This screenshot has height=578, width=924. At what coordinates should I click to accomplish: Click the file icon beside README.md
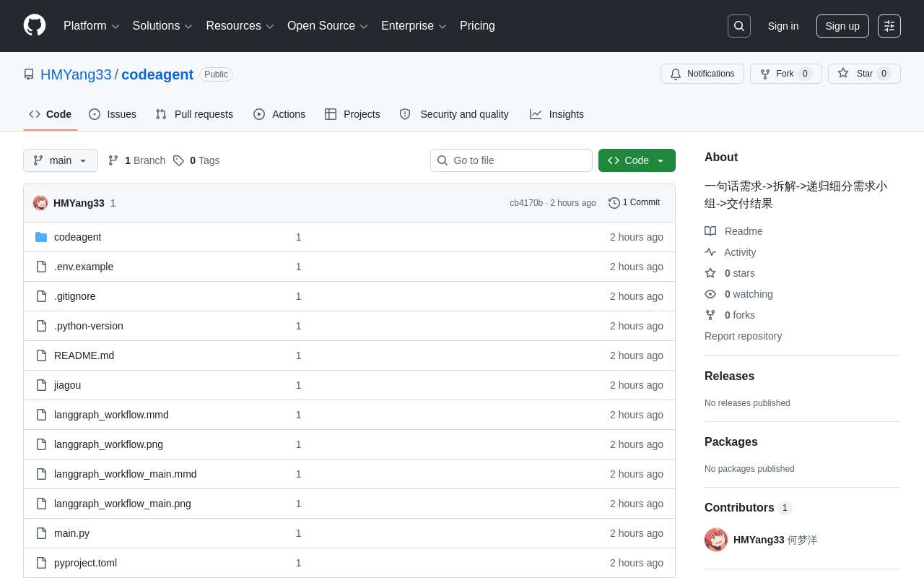click(41, 355)
